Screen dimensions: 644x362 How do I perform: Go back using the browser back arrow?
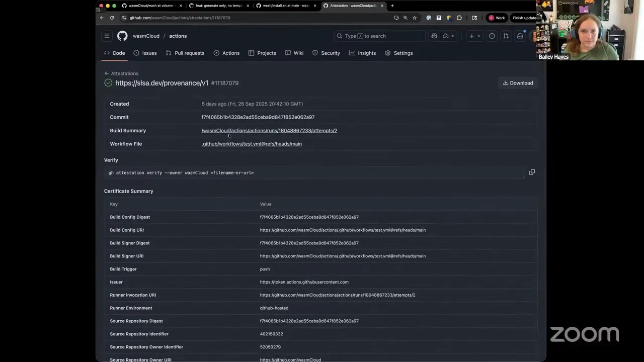[102, 18]
